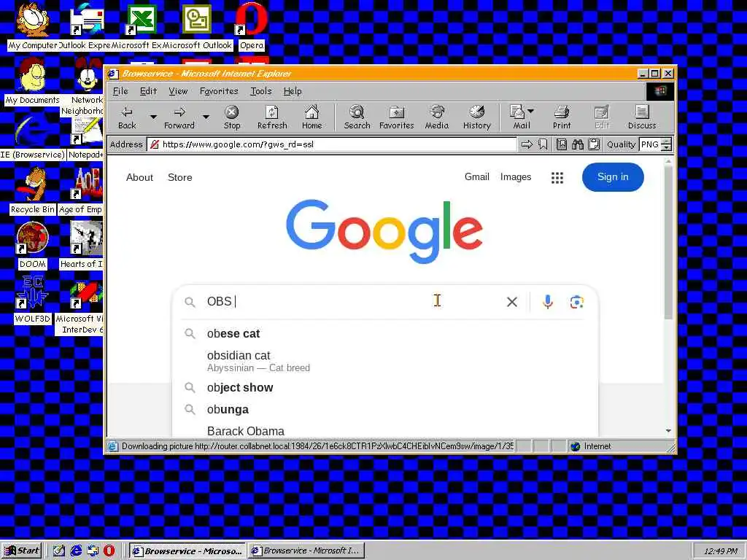
Task: Open the DOOM desktop icon
Action: click(32, 244)
